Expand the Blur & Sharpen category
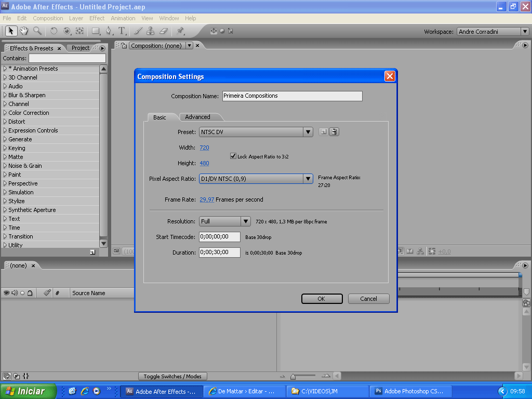This screenshot has height=399, width=532. point(5,95)
